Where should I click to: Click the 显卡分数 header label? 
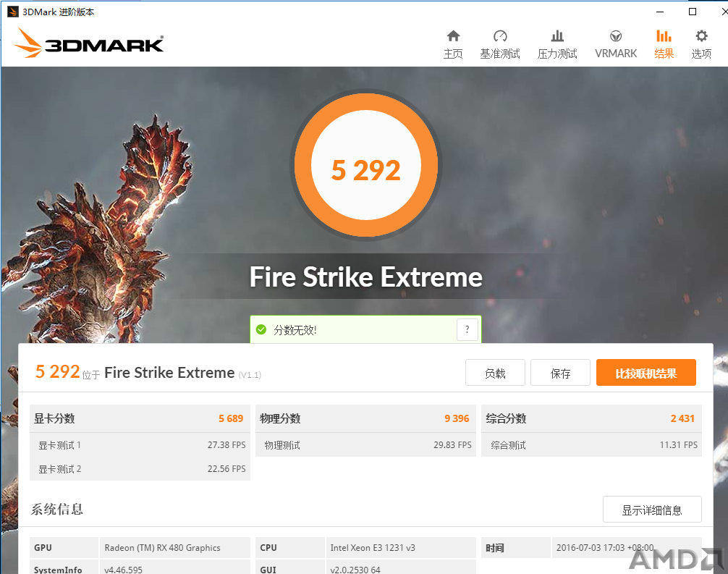(x=54, y=418)
